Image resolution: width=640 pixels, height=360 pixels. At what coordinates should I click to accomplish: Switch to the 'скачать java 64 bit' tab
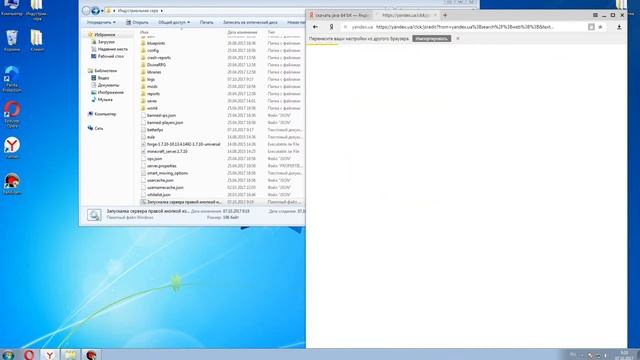tap(340, 15)
